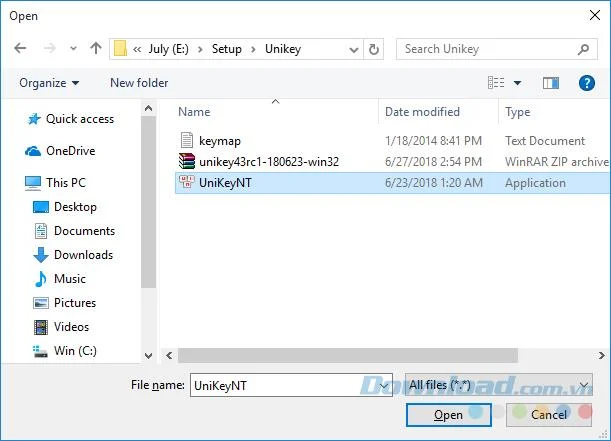611x441 pixels.
Task: Select Setup in the address path
Action: coord(226,49)
